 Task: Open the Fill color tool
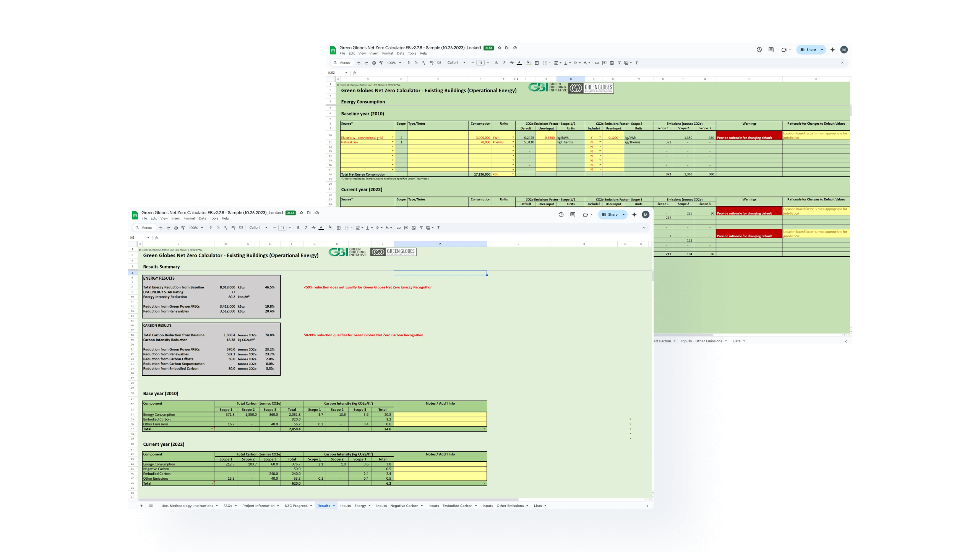(x=330, y=228)
